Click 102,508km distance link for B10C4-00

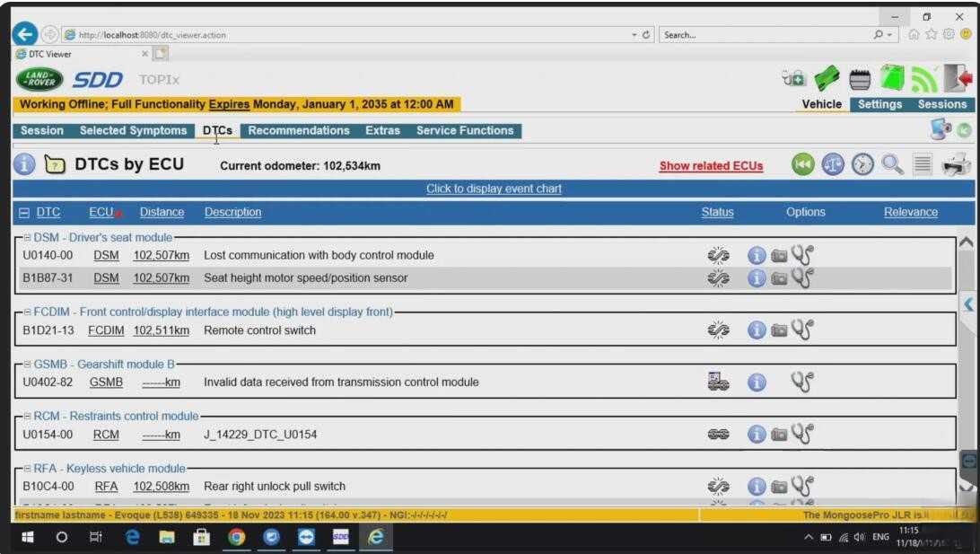pos(161,486)
